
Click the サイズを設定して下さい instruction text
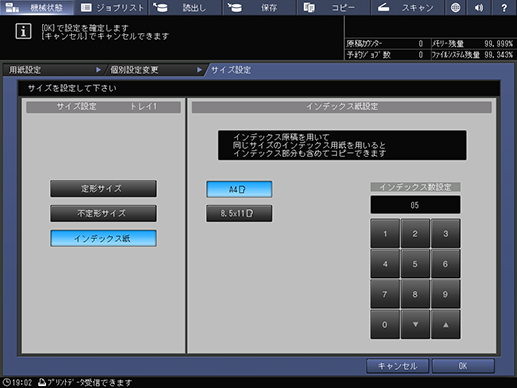pyautogui.click(x=72, y=88)
